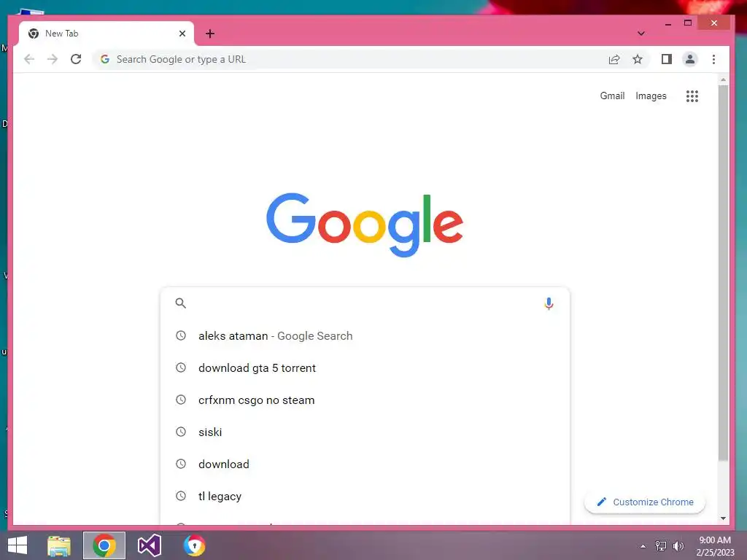Viewport: 747px width, 560px height.
Task: Open the colorful keyhole app in taskbar
Action: (x=194, y=545)
